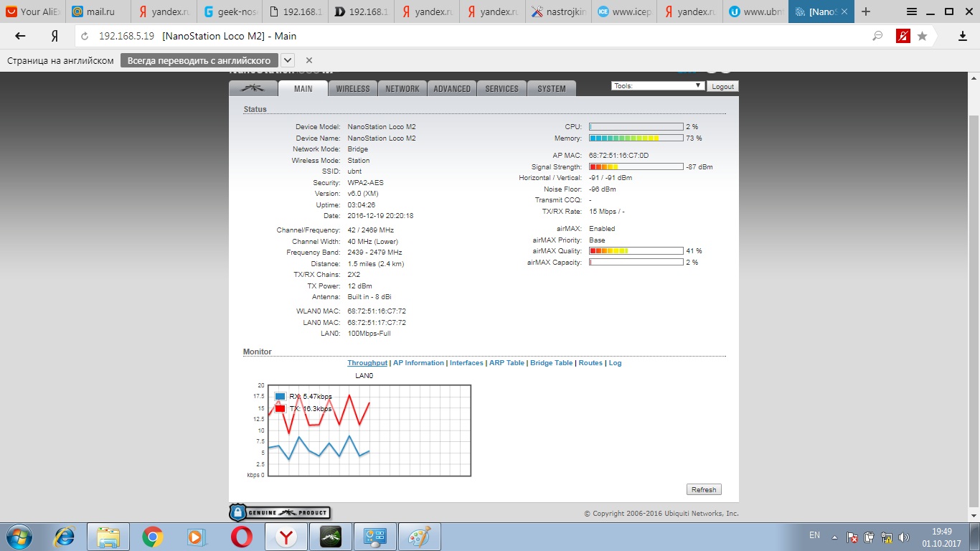Click the airMAX Quality bar
The width and height of the screenshot is (980, 551).
coord(636,251)
